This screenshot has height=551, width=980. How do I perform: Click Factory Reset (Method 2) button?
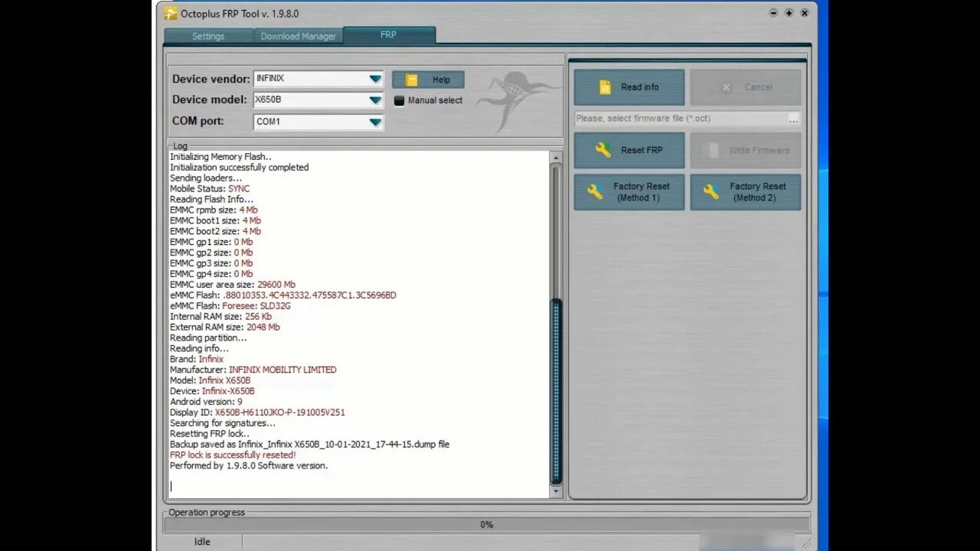point(746,191)
